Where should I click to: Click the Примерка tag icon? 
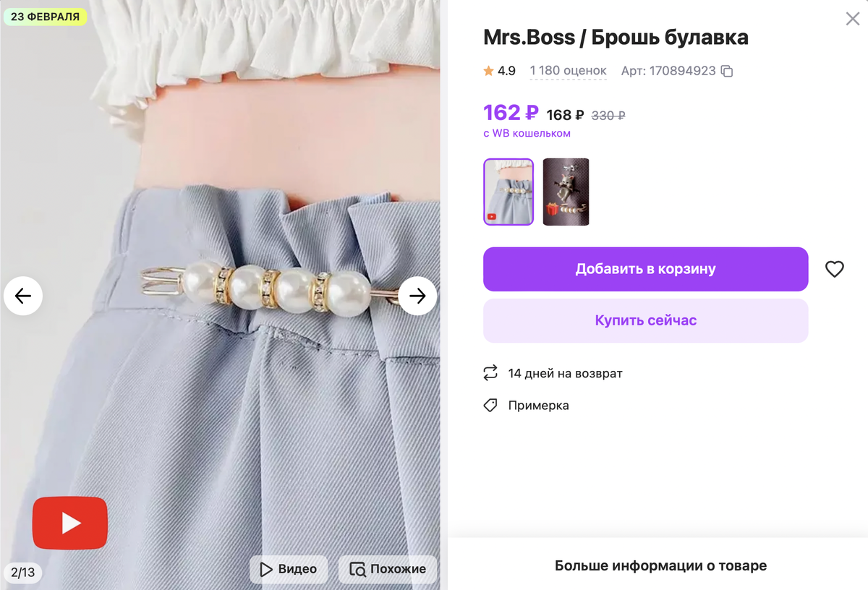[492, 406]
